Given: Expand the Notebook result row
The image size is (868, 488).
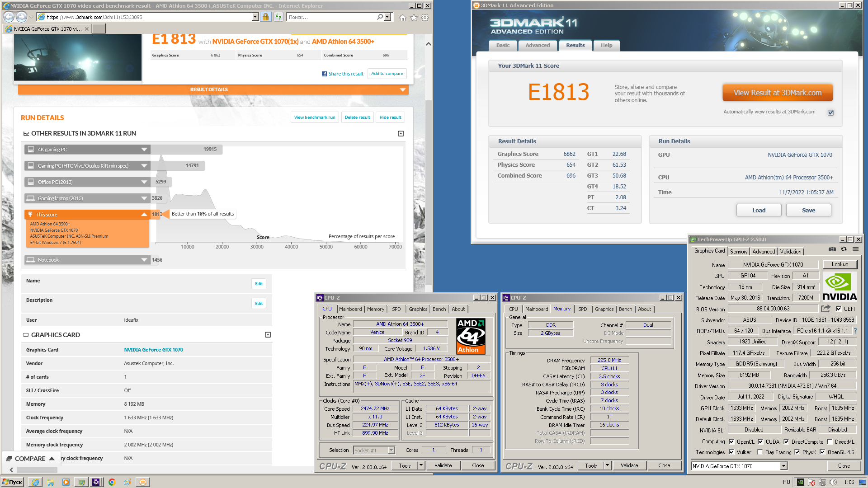Looking at the screenshot, I should pos(87,260).
